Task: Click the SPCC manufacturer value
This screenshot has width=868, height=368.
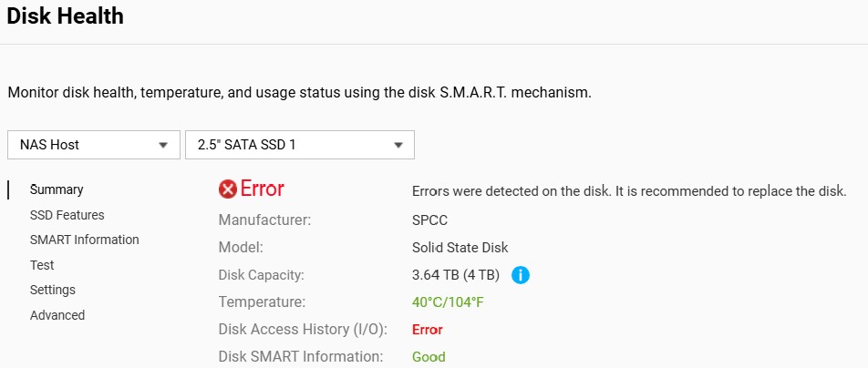Action: click(x=429, y=220)
